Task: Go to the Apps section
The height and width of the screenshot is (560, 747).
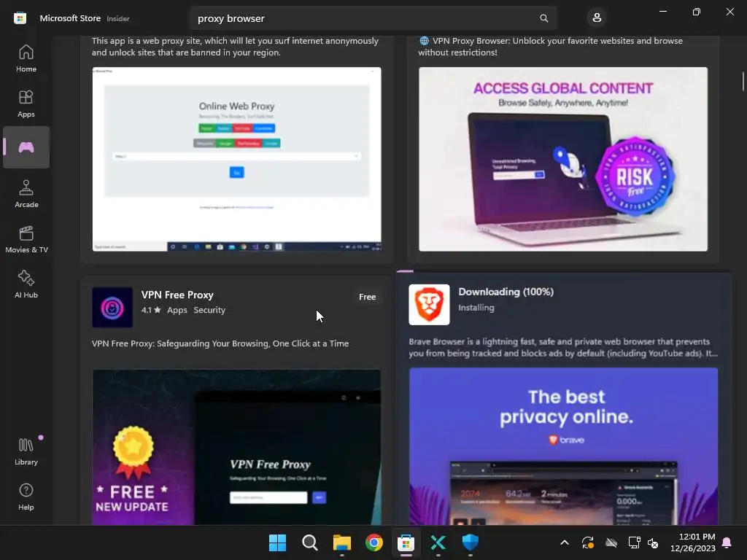Action: (26, 104)
